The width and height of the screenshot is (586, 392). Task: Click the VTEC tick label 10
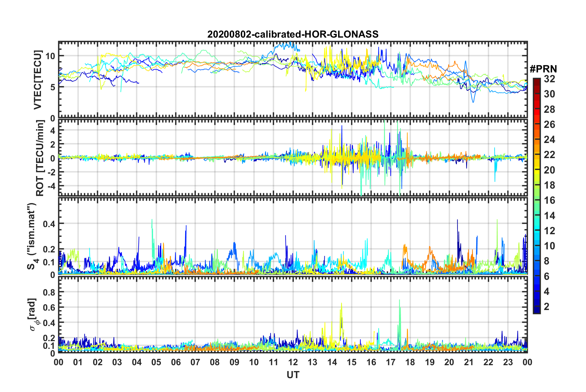[50, 56]
